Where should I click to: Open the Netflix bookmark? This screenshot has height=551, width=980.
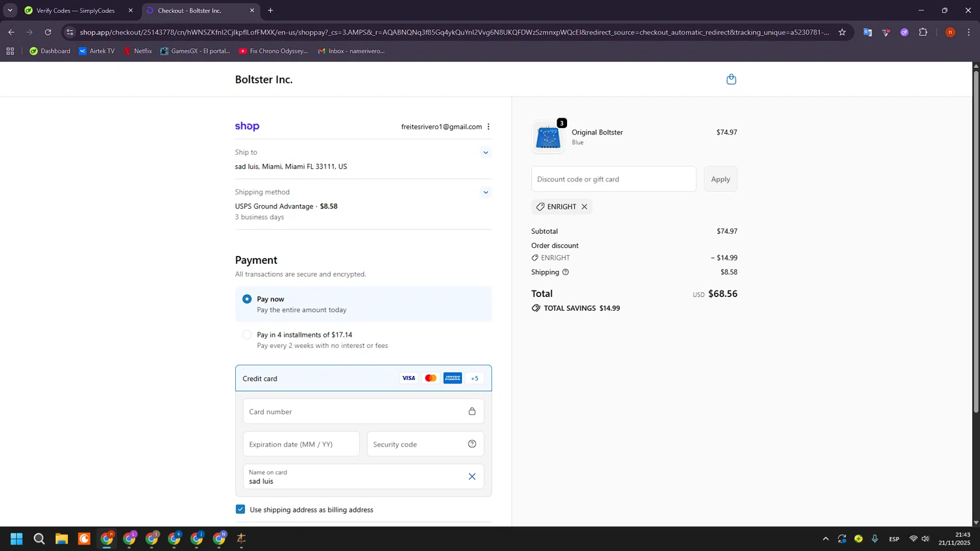(138, 51)
